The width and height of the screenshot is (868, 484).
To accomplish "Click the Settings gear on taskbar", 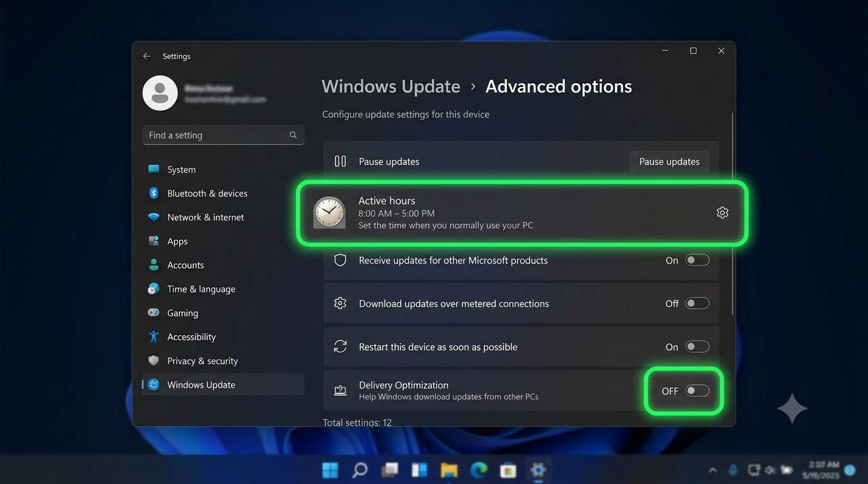I will (538, 470).
